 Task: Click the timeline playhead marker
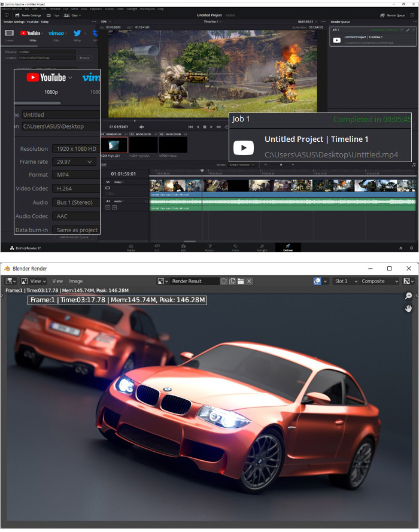point(202,171)
